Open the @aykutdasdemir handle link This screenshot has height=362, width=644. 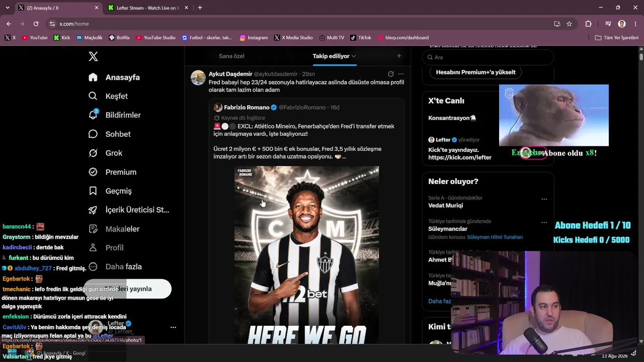coord(276,74)
